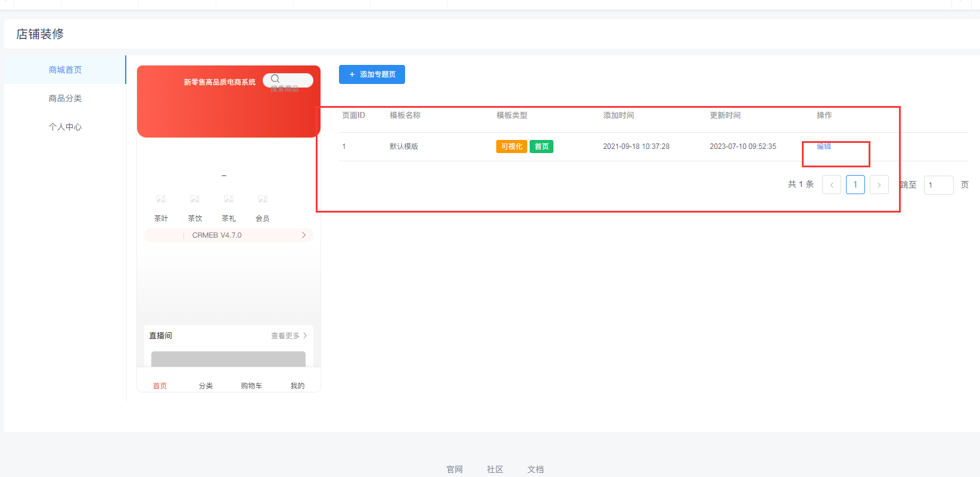Screen dimensions: 980x477
Task: Open the CRMEB V4.7.0 notice arrow
Action: 304,235
